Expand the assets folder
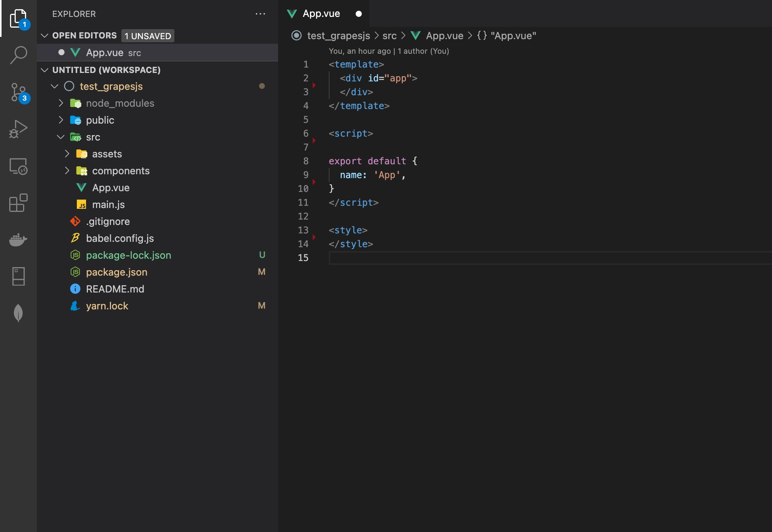The width and height of the screenshot is (772, 532). click(67, 154)
